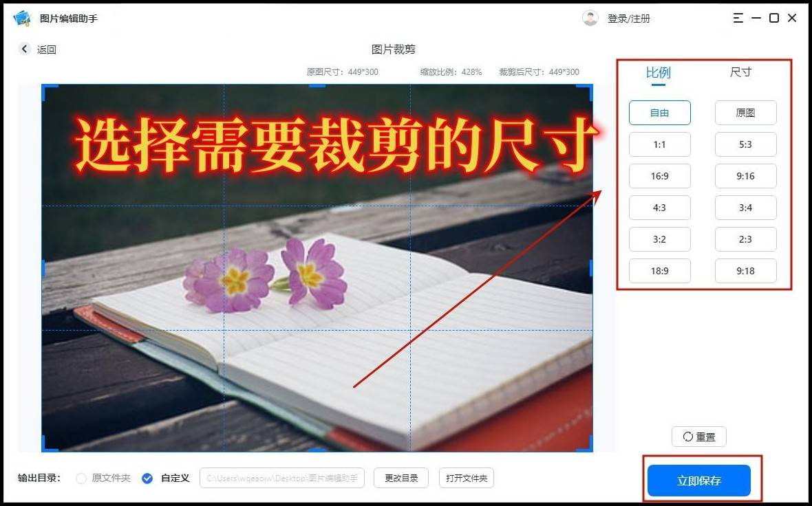
Task: Switch to the 比例 tab
Action: 658,72
